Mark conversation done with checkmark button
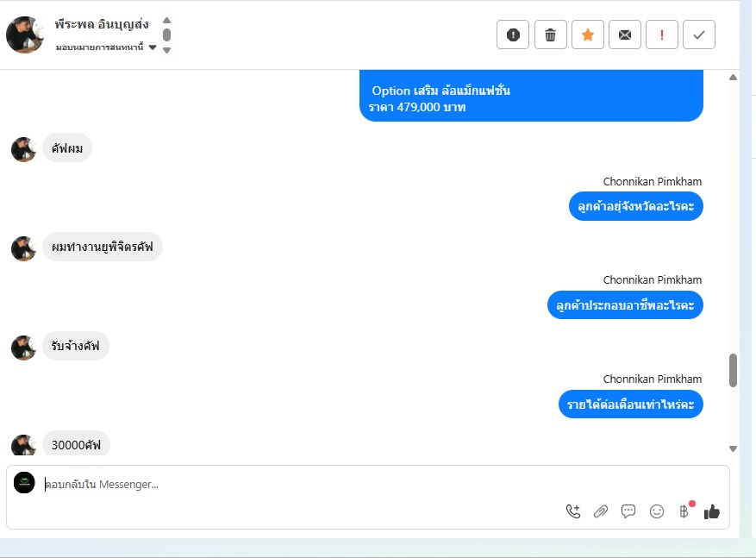Screen dimensions: 756x558 (699, 34)
